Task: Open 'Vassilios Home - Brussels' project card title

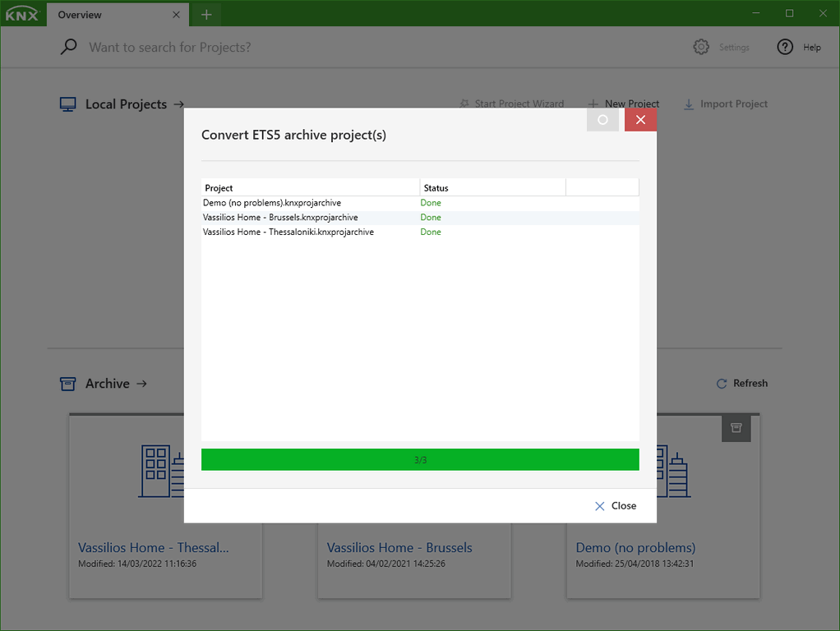Action: pos(399,547)
